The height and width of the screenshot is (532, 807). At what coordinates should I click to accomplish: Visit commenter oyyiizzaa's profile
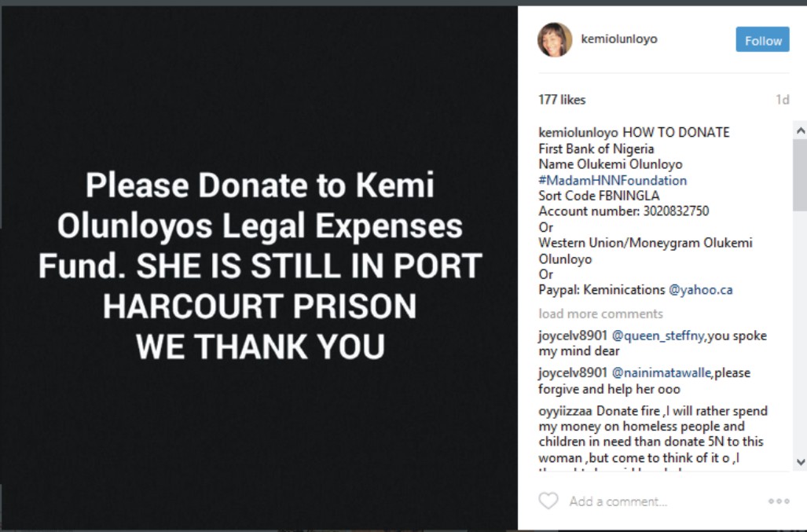coord(566,411)
